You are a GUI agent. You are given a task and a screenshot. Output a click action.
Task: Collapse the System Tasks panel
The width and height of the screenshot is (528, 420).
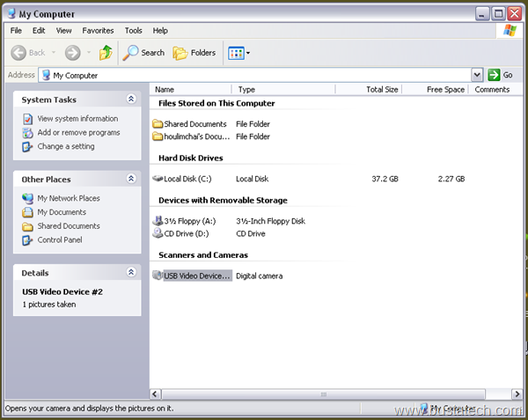[x=131, y=99]
